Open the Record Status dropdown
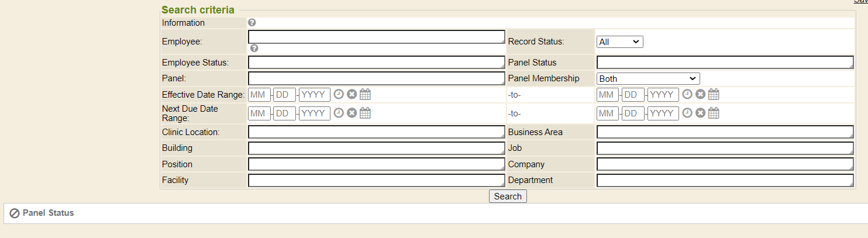The image size is (868, 238). (619, 42)
